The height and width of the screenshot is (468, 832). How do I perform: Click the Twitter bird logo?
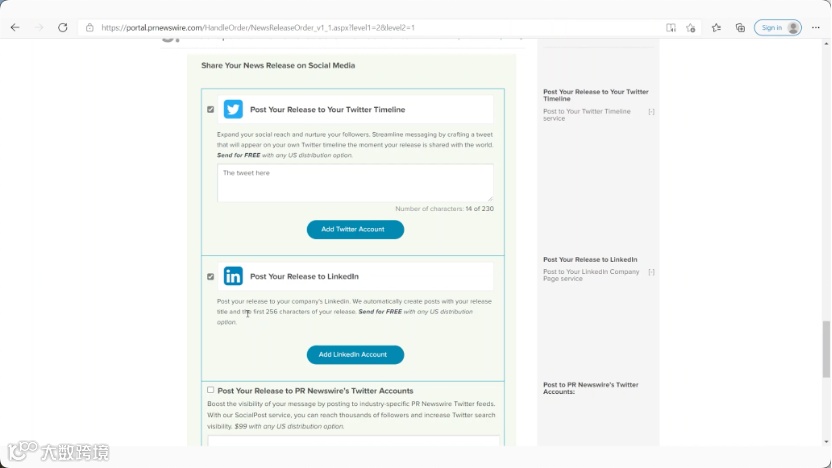tap(233, 109)
